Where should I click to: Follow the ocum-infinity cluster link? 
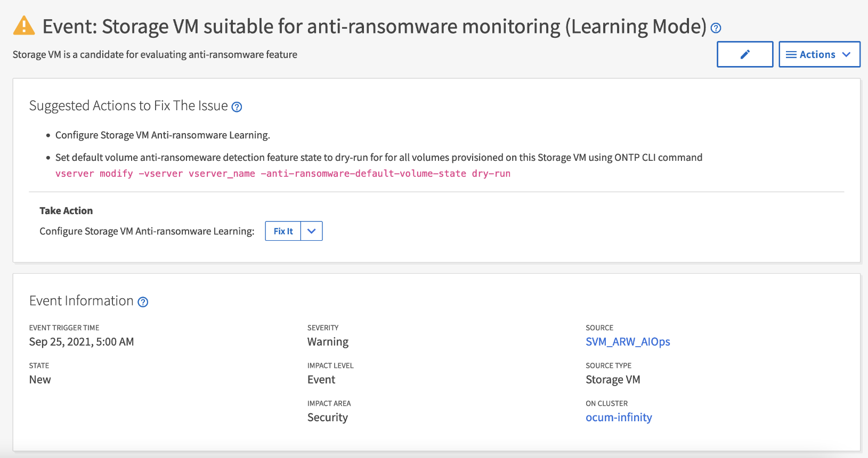(x=619, y=418)
